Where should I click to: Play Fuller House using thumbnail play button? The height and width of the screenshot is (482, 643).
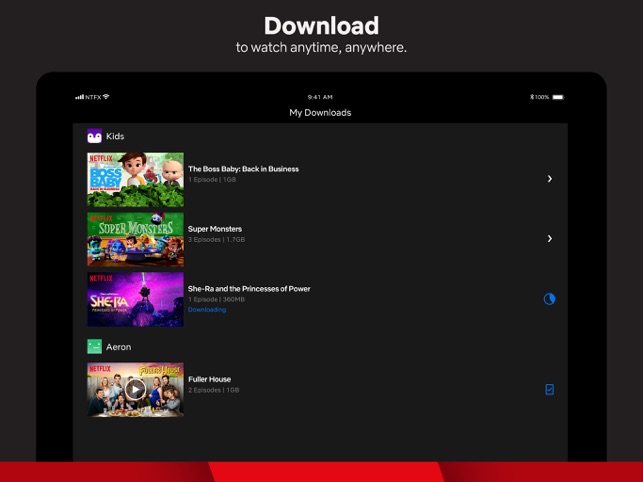coord(135,389)
